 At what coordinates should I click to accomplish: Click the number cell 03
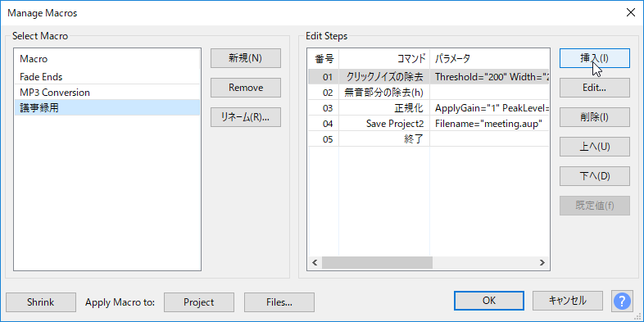[324, 107]
